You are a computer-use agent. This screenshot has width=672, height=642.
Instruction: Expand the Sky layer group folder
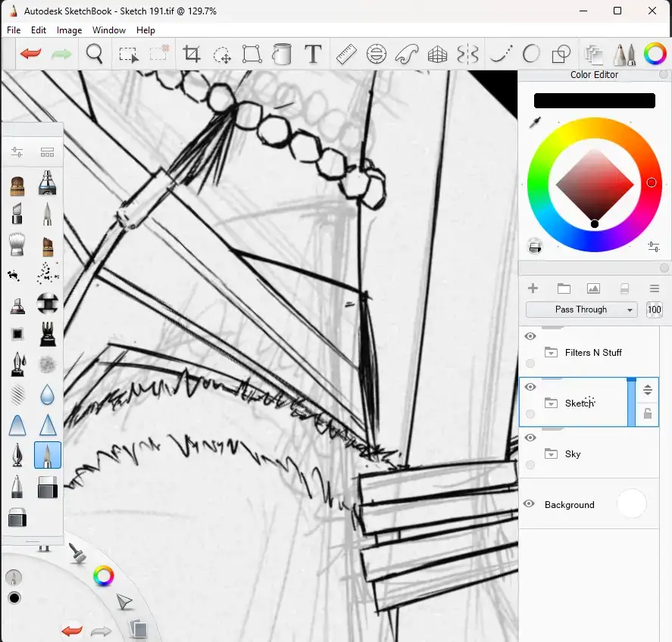tap(551, 454)
